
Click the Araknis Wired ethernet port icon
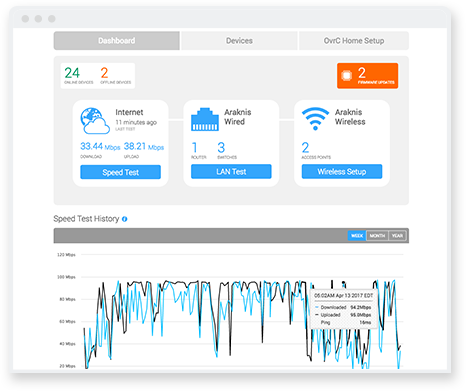pyautogui.click(x=205, y=119)
